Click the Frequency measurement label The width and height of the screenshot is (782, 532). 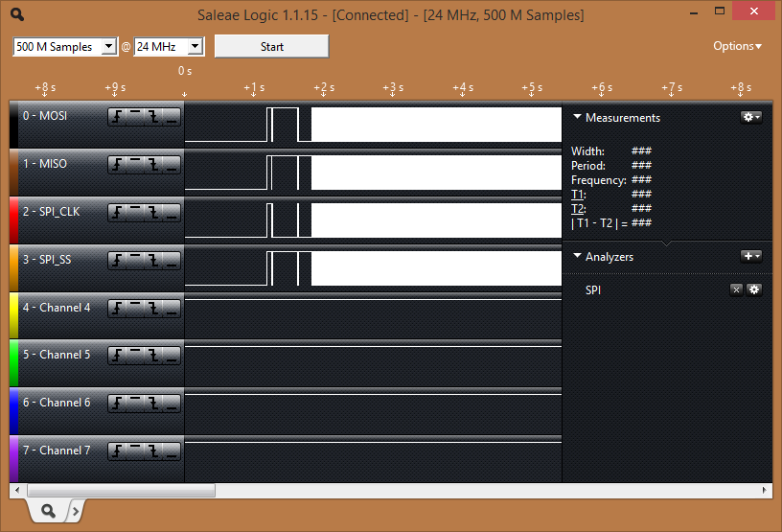(x=598, y=179)
